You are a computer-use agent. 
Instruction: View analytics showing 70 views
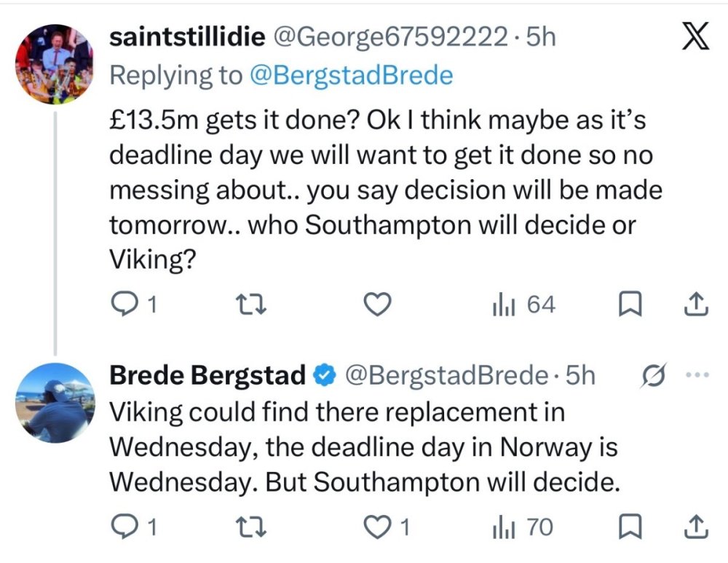point(523,527)
